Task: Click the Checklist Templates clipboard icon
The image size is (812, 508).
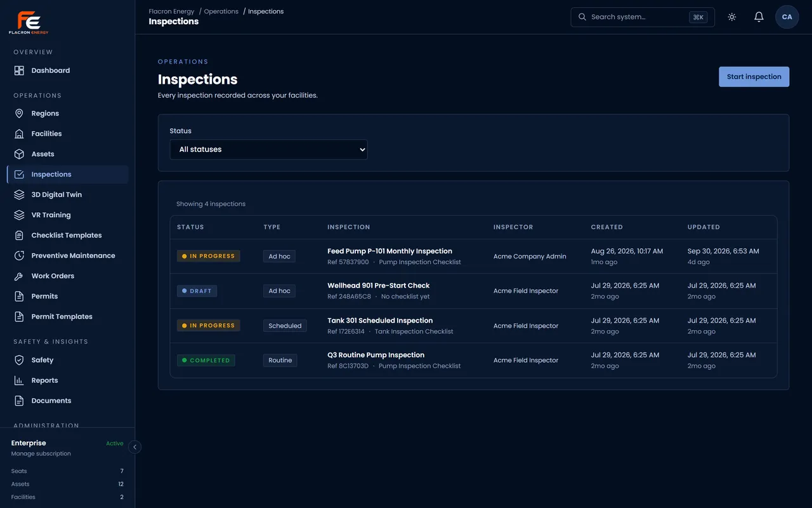Action: [x=19, y=236]
